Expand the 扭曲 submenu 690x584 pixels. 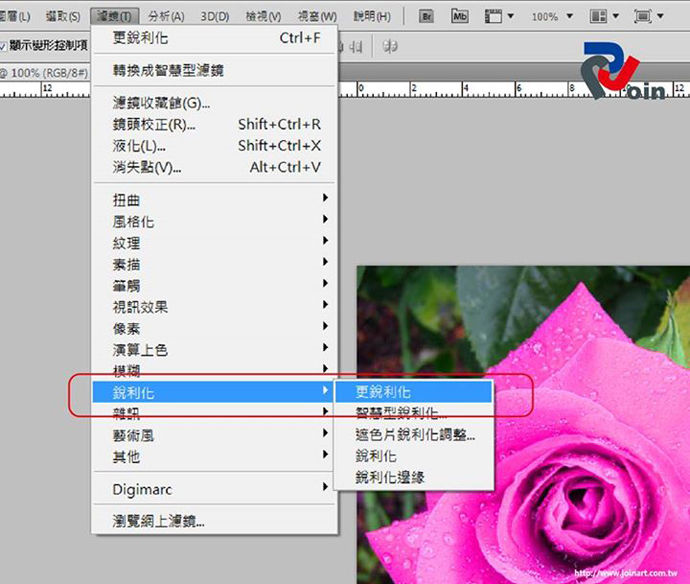(x=214, y=200)
